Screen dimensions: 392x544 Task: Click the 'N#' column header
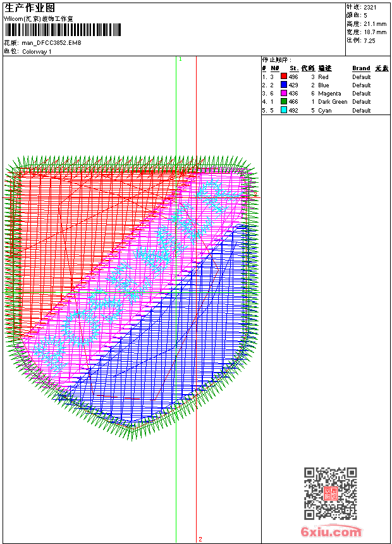(275, 68)
